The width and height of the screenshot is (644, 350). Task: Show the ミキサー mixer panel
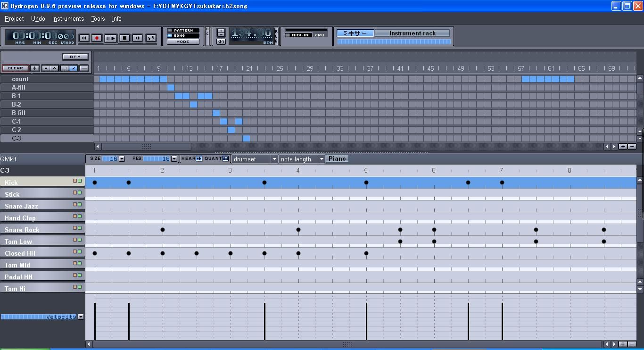point(355,33)
